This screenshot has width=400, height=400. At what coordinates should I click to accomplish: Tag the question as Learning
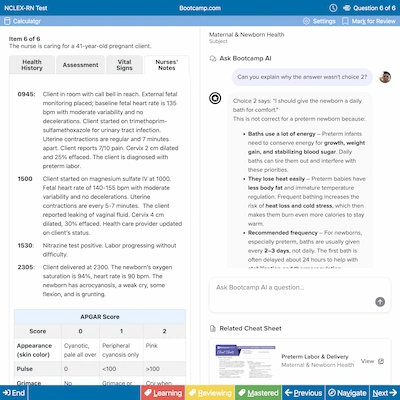point(163,393)
